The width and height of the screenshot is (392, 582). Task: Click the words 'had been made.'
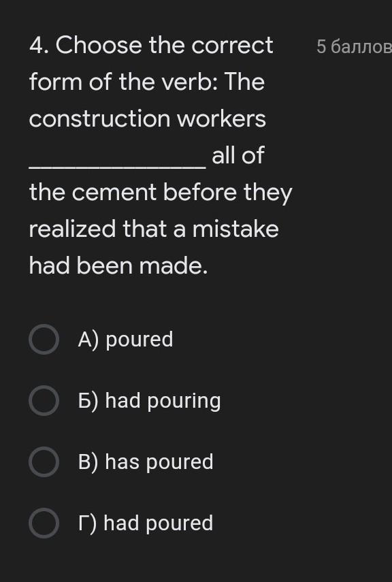[x=118, y=266]
